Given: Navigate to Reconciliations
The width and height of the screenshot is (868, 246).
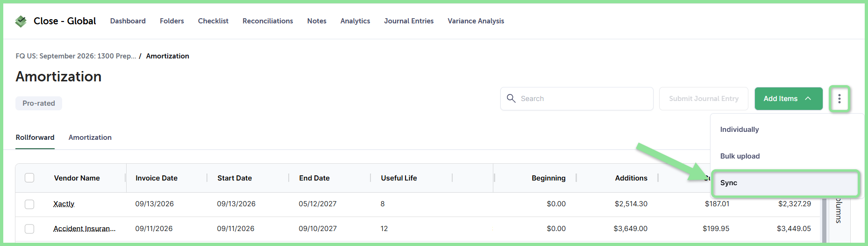Looking at the screenshot, I should 268,21.
